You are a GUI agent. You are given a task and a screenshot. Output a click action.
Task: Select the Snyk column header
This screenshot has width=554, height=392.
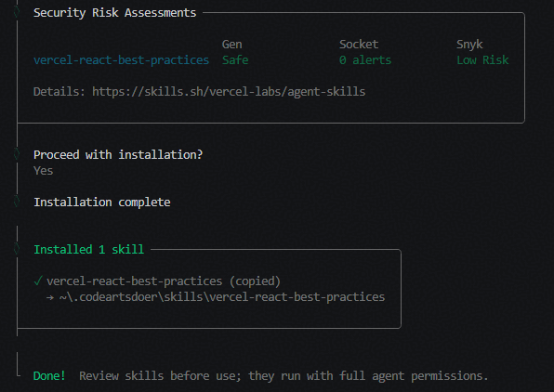click(469, 45)
